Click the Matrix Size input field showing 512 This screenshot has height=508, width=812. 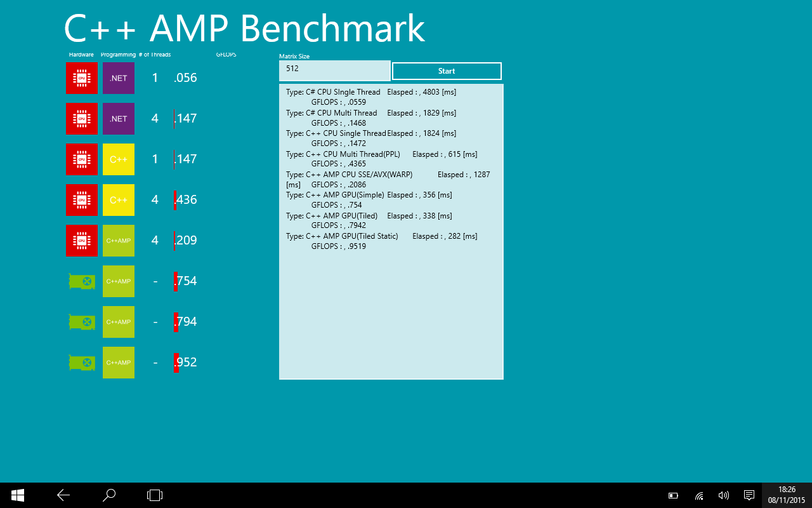335,70
